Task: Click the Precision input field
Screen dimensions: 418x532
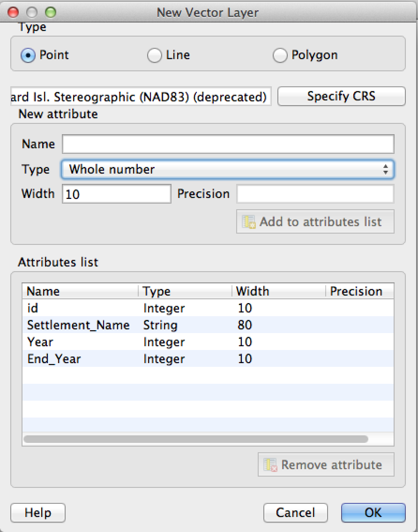Action: pyautogui.click(x=315, y=194)
